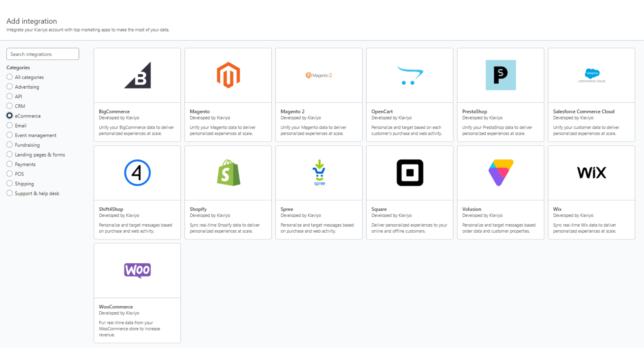The image size is (644, 362).
Task: Open the BigCommerce logo icon
Action: pyautogui.click(x=137, y=75)
